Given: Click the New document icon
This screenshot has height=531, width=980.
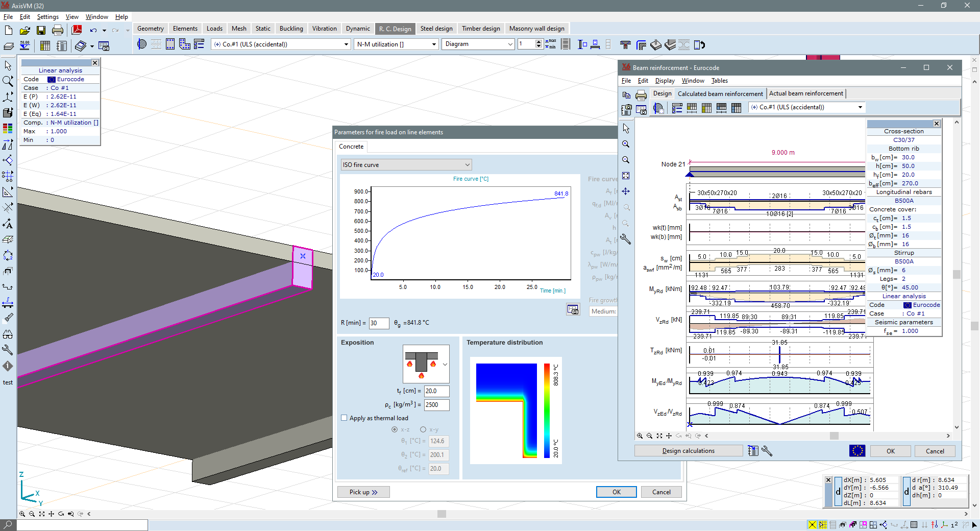Looking at the screenshot, I should (8, 31).
